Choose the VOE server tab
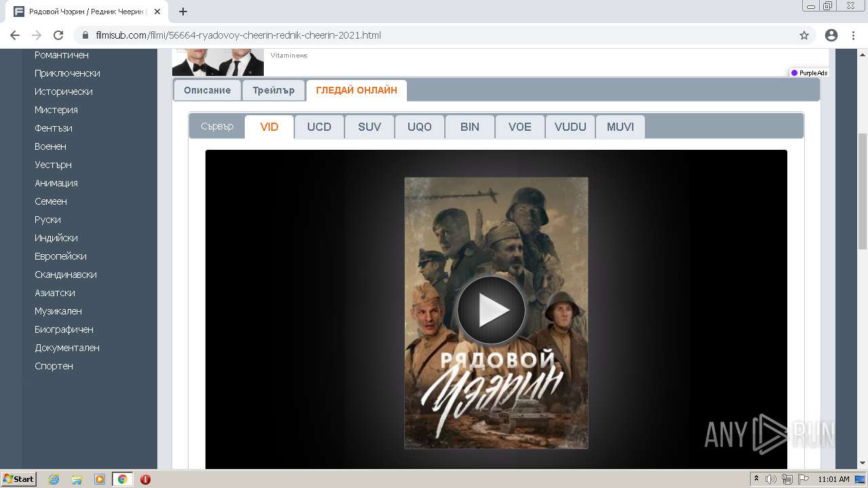 coord(520,127)
